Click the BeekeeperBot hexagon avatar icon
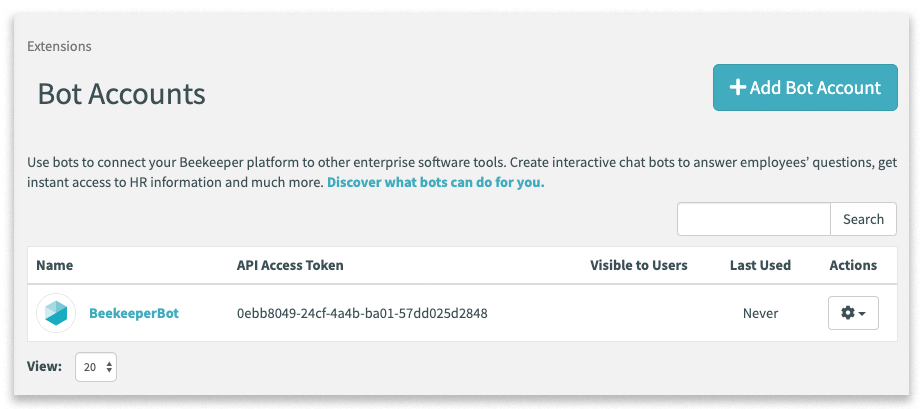Screen dimensions: 923x409 56,313
